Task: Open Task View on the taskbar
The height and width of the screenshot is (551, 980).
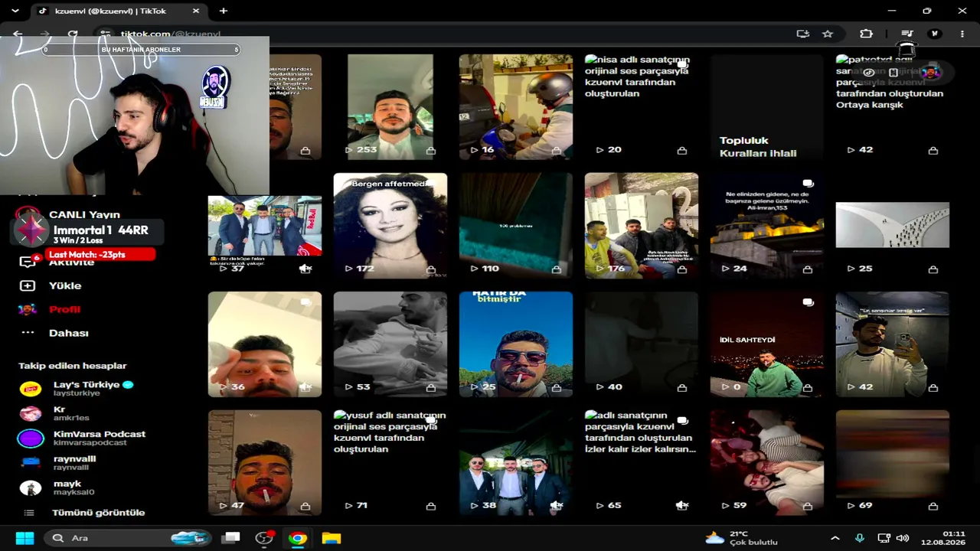Action: [x=231, y=538]
